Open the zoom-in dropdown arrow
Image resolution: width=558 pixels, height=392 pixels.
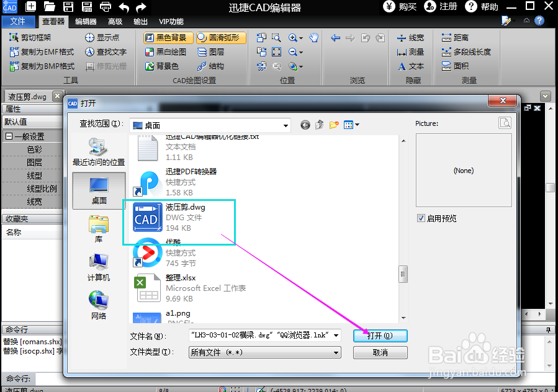[301, 38]
